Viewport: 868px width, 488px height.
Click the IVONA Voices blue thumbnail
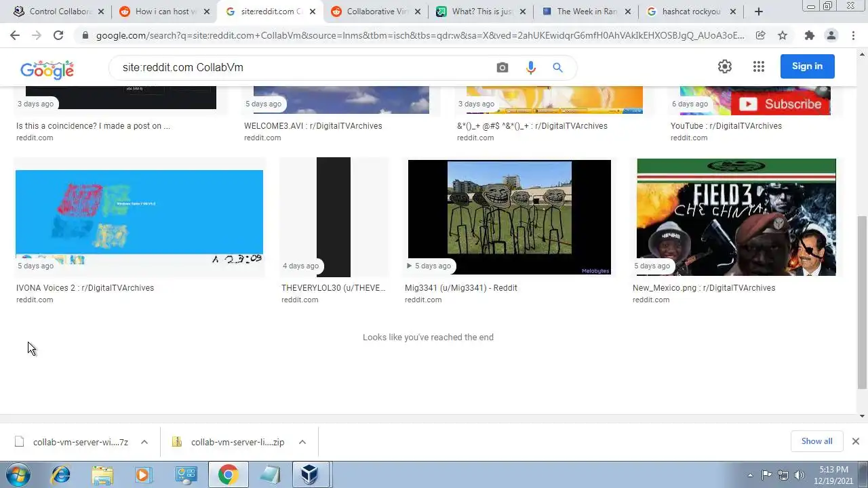[139, 217]
